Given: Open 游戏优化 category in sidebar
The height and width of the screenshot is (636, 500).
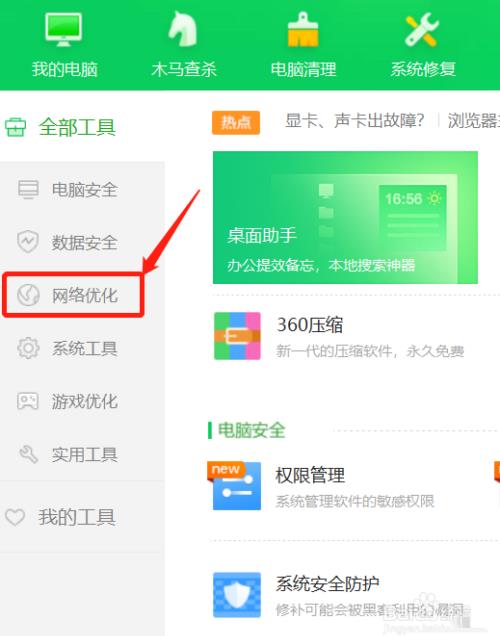Looking at the screenshot, I should 84,402.
